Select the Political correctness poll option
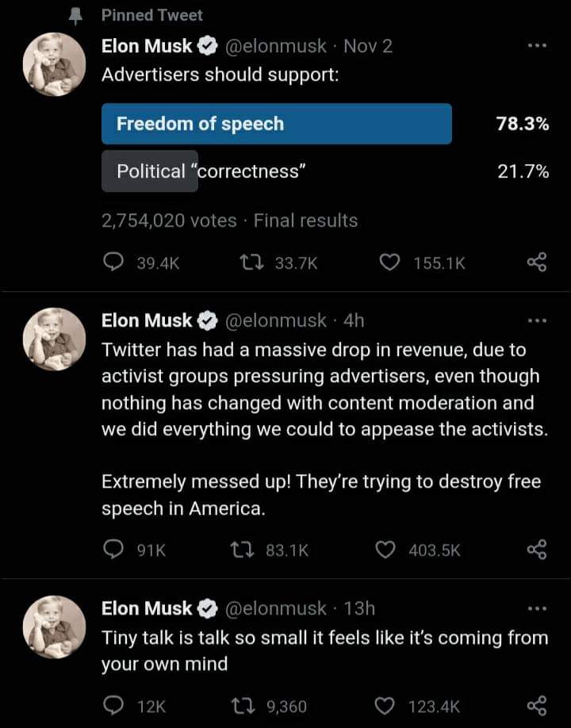 click(x=212, y=171)
